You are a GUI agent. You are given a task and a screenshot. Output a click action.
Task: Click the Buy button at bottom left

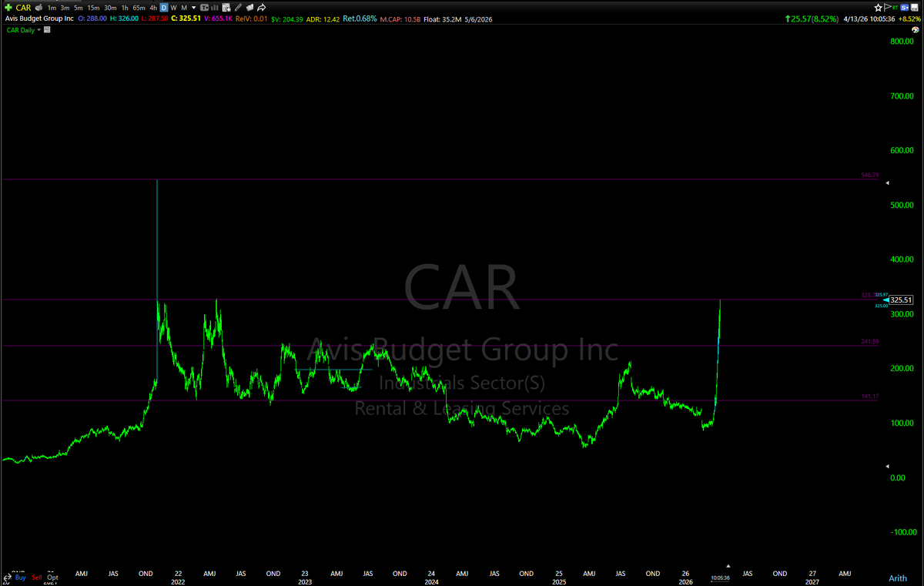pyautogui.click(x=20, y=578)
